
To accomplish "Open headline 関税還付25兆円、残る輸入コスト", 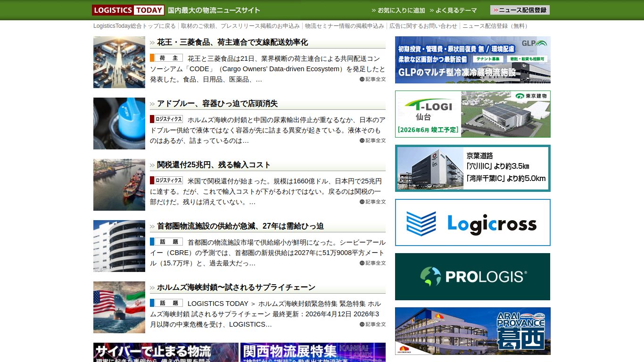I will [x=214, y=165].
